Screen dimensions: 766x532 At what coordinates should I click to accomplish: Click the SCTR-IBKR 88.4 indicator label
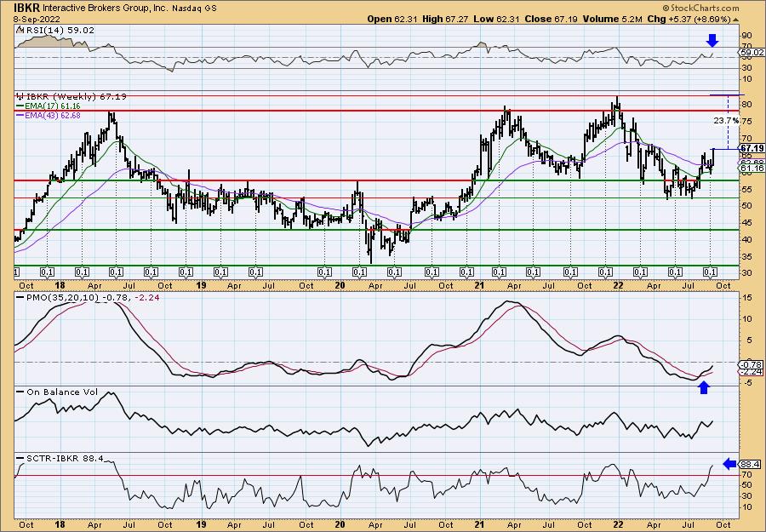[65, 459]
